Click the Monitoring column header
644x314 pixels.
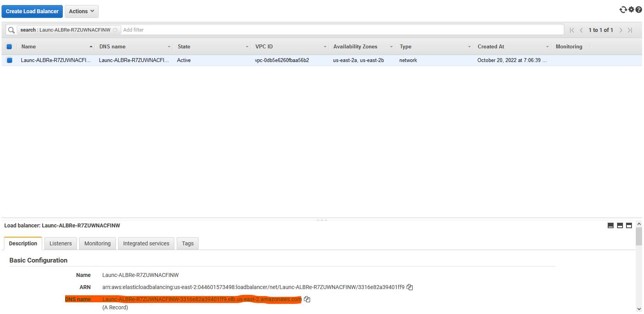569,46
